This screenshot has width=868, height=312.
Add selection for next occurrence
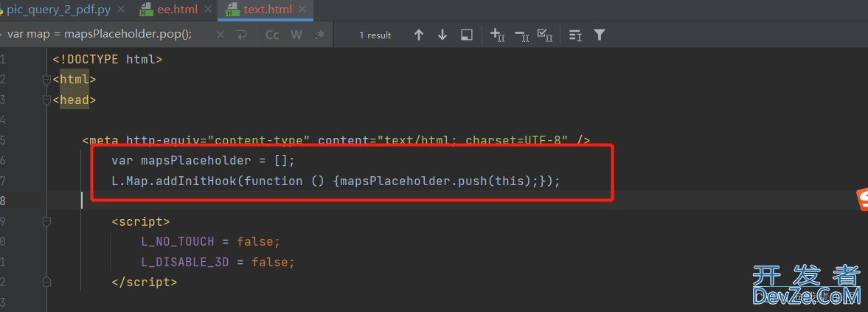click(x=498, y=35)
